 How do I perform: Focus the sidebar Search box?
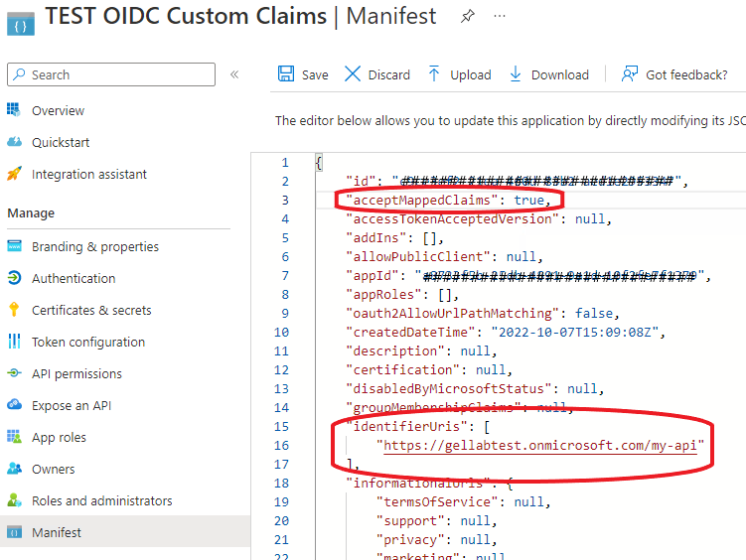(111, 74)
